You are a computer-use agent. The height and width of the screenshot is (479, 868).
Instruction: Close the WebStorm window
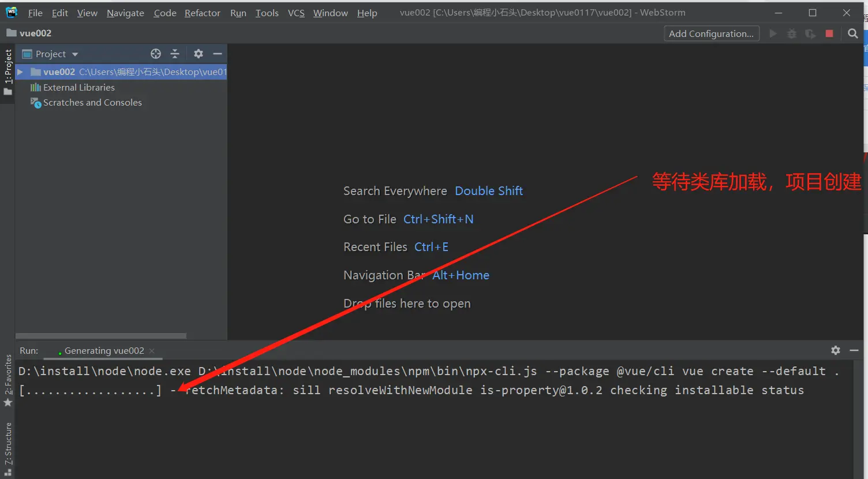pyautogui.click(x=847, y=13)
